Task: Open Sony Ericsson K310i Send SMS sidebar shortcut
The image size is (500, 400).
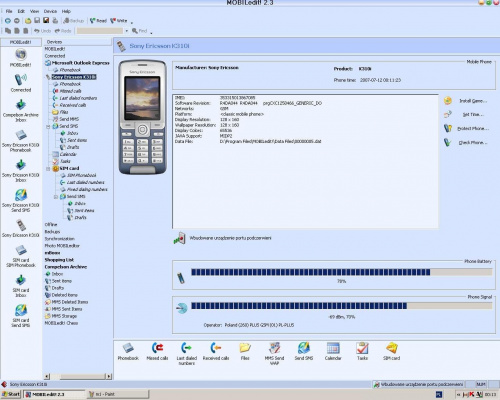Action: click(x=21, y=201)
